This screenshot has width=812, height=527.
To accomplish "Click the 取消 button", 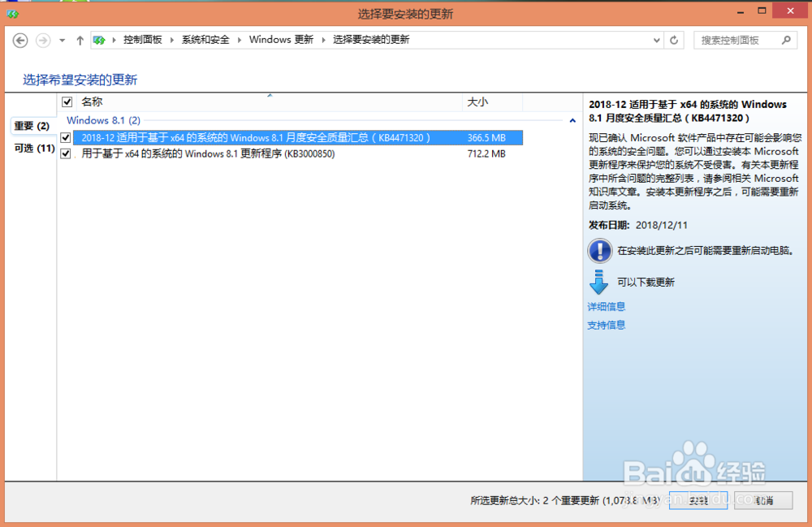I will [x=763, y=500].
